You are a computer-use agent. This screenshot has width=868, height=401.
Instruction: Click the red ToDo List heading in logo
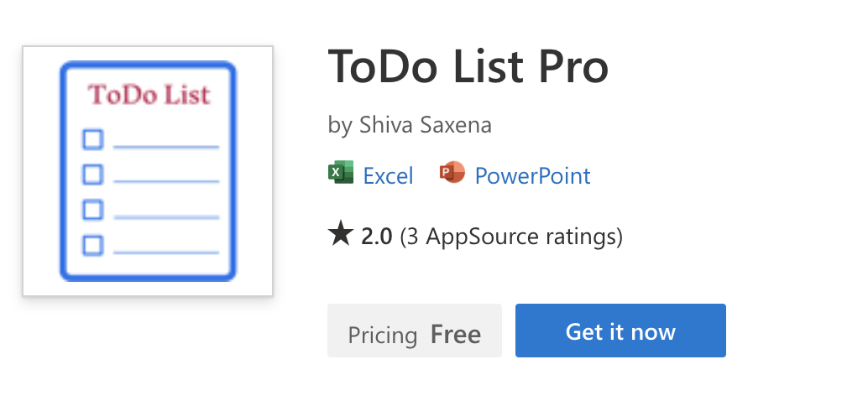(149, 95)
